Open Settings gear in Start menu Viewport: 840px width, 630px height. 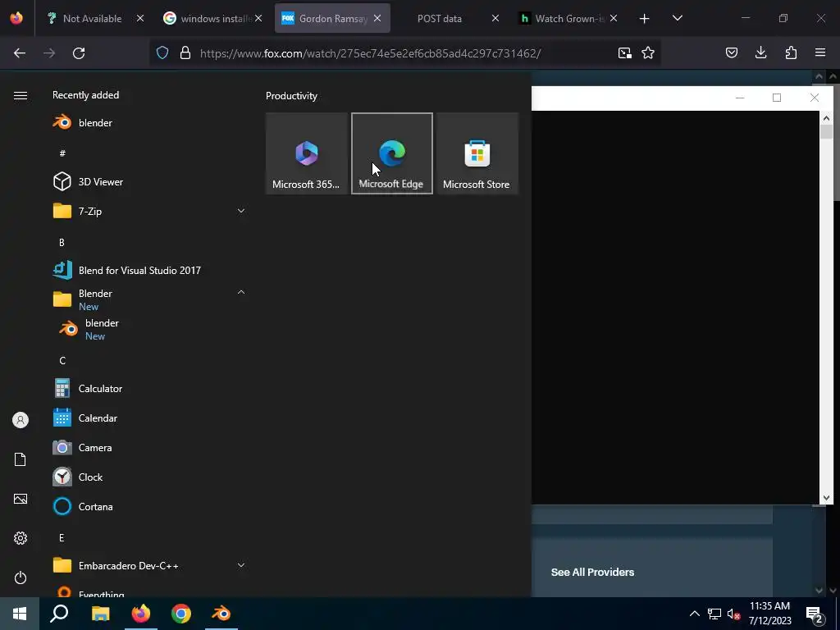[21, 538]
